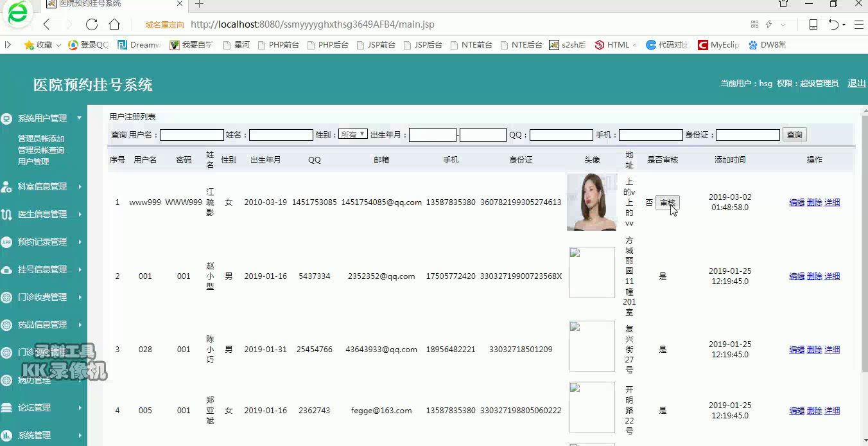
Task: Click the fegge@163.com email cell
Action: tap(381, 411)
